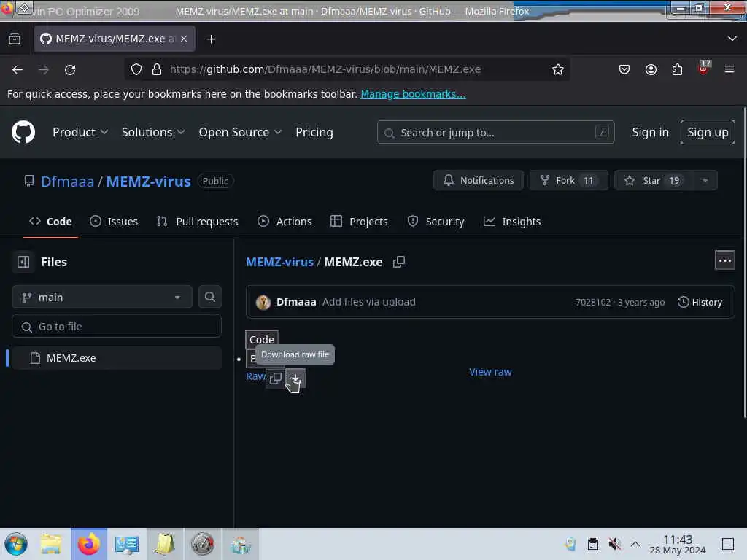This screenshot has height=560, width=747.
Task: Open Firefox account icon
Action: pyautogui.click(x=651, y=69)
